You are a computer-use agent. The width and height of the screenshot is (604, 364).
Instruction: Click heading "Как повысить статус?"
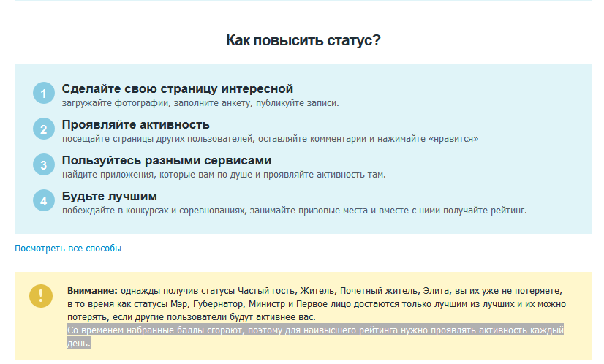click(303, 40)
